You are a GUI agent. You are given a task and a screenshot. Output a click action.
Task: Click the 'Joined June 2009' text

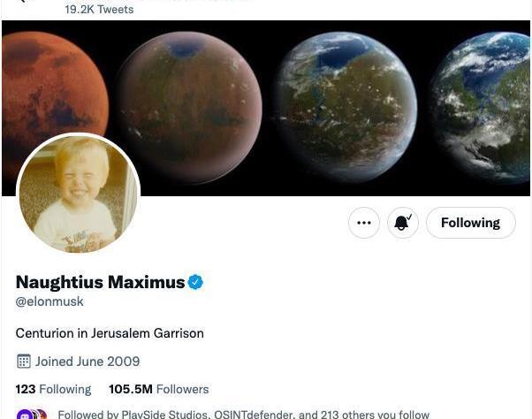point(87,362)
